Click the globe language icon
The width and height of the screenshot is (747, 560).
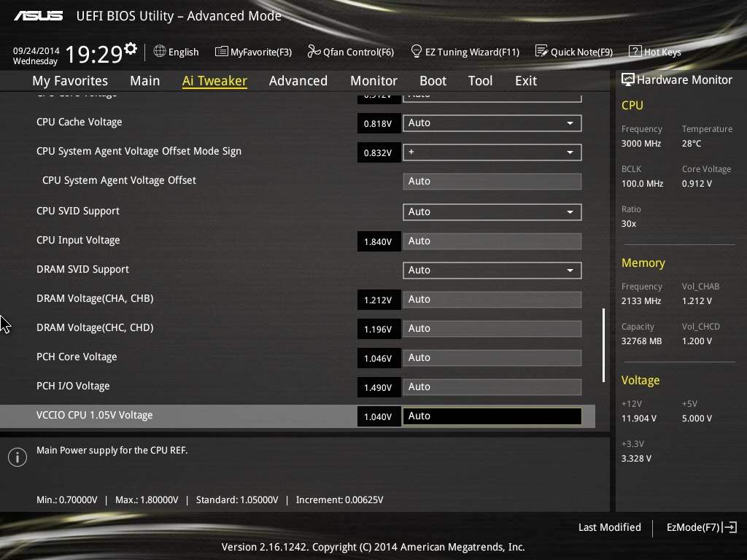point(160,51)
